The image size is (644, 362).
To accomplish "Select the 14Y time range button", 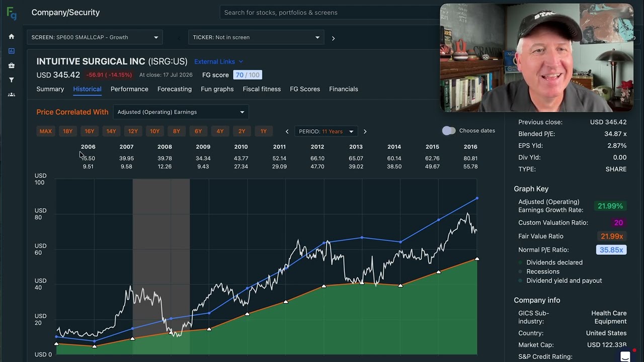I will tap(111, 131).
